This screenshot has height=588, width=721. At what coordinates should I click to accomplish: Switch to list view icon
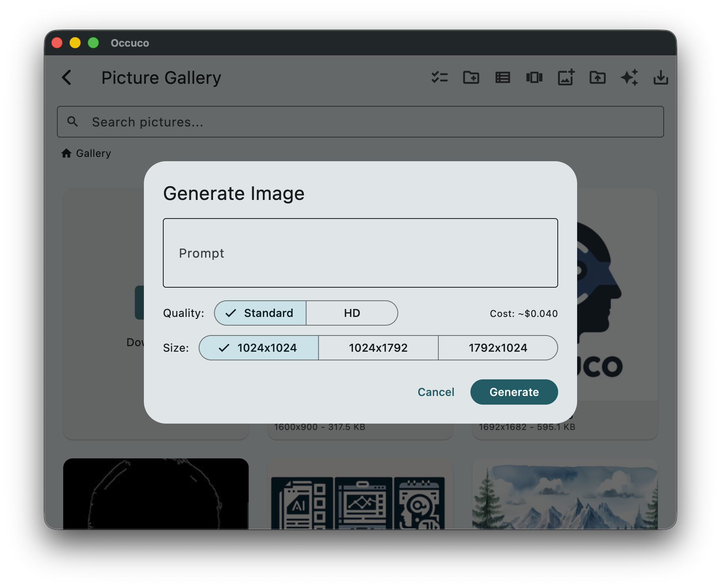coord(502,77)
